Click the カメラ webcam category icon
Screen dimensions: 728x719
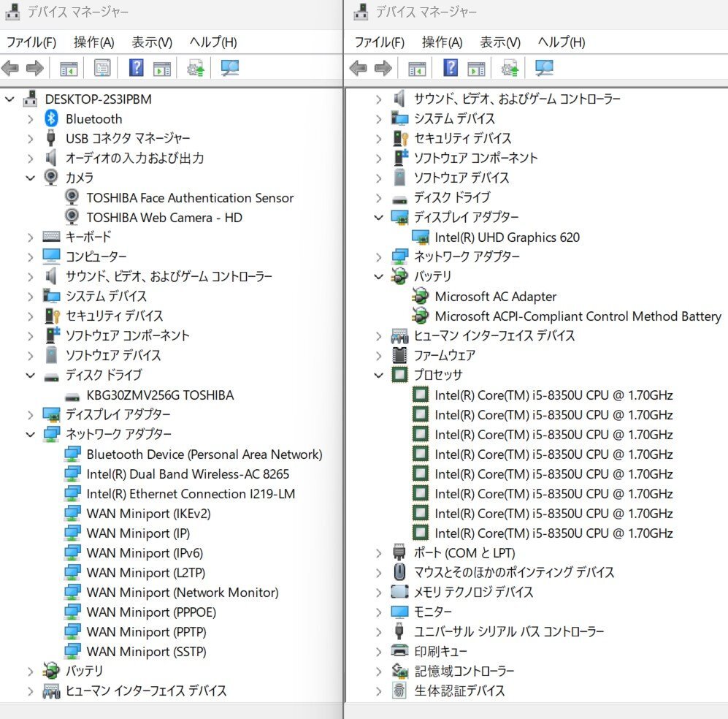pos(51,177)
